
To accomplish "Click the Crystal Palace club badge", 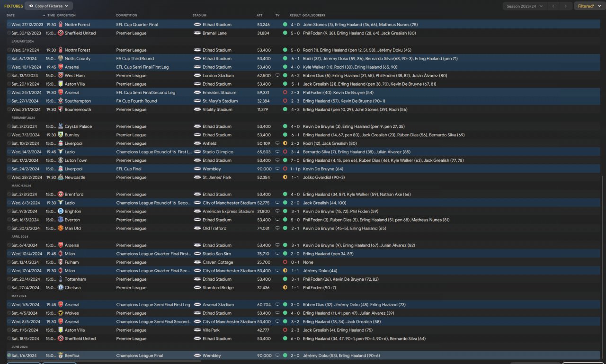I will tap(61, 127).
